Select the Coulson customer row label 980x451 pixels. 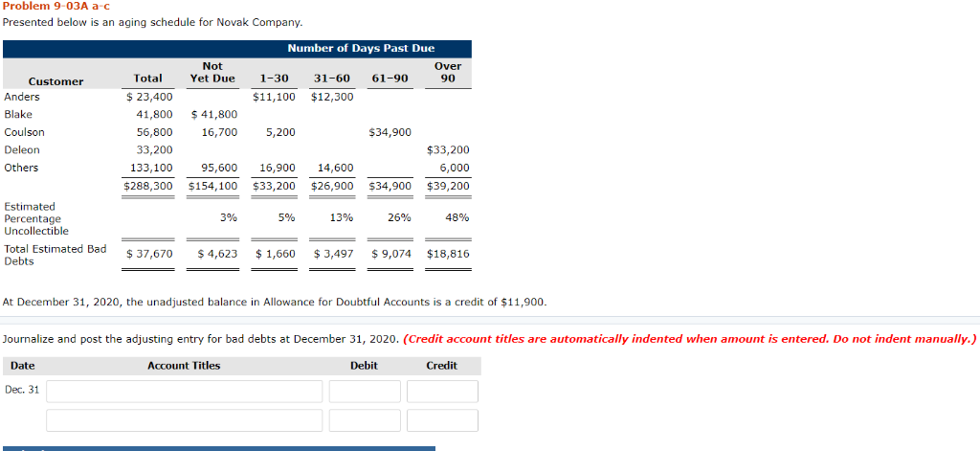(x=24, y=132)
